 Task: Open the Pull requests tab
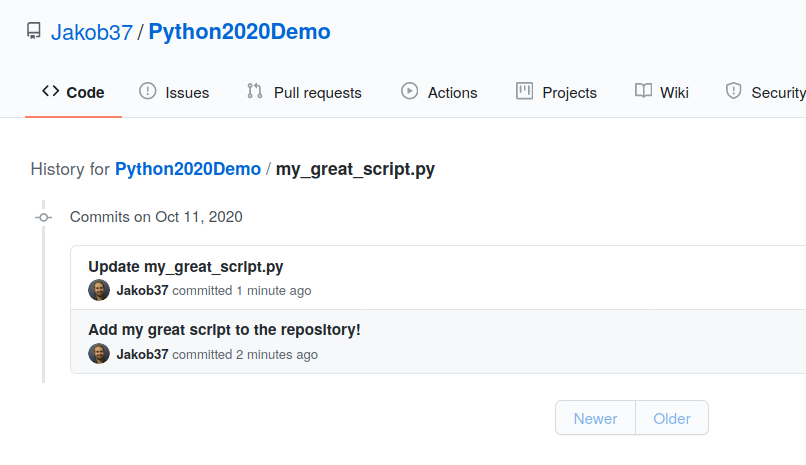tap(304, 92)
